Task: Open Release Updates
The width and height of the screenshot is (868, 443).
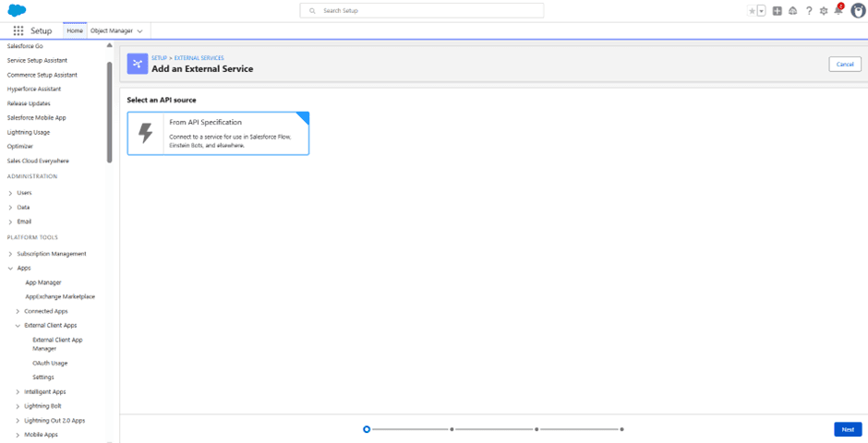Action: [29, 103]
